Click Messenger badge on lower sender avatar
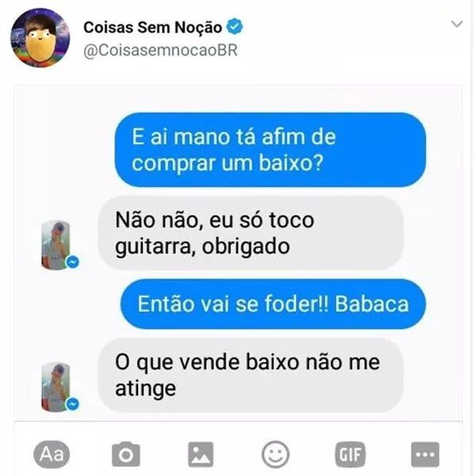The height and width of the screenshot is (476, 476). pyautogui.click(x=73, y=404)
